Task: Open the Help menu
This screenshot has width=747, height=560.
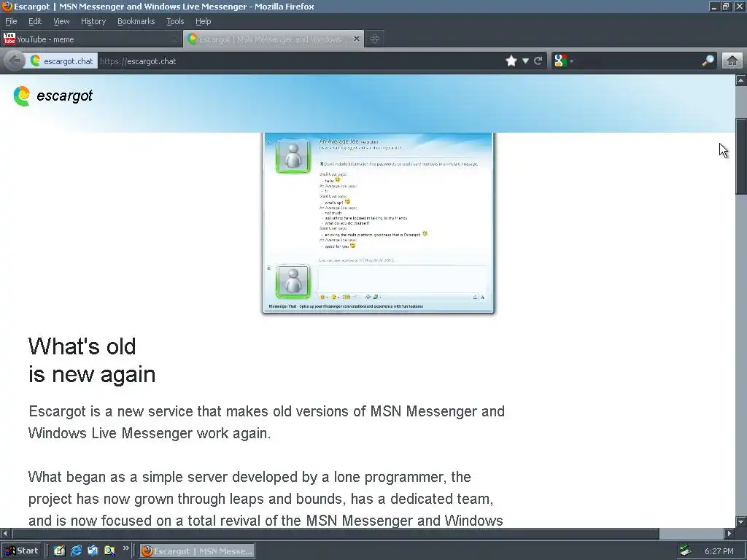Action: pos(203,21)
